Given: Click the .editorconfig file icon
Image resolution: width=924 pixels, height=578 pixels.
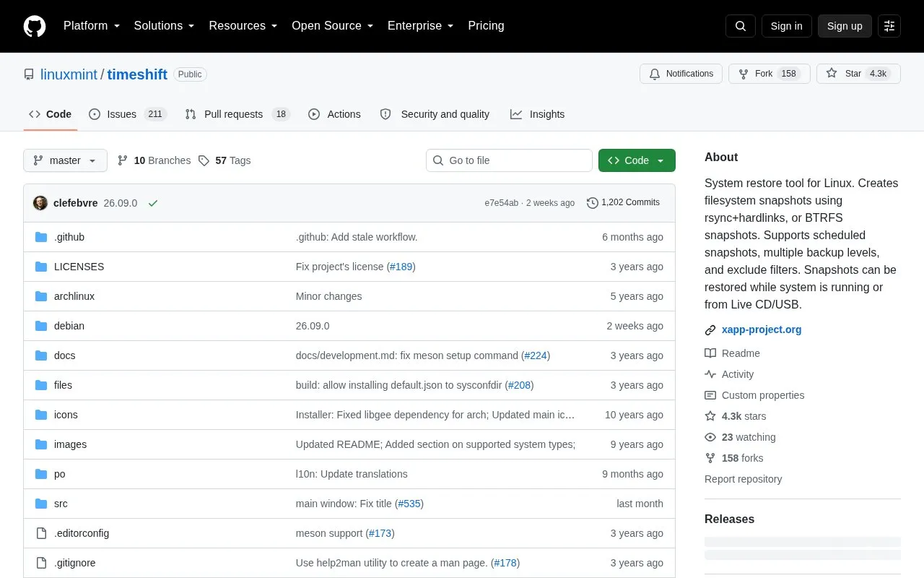Looking at the screenshot, I should tap(41, 533).
